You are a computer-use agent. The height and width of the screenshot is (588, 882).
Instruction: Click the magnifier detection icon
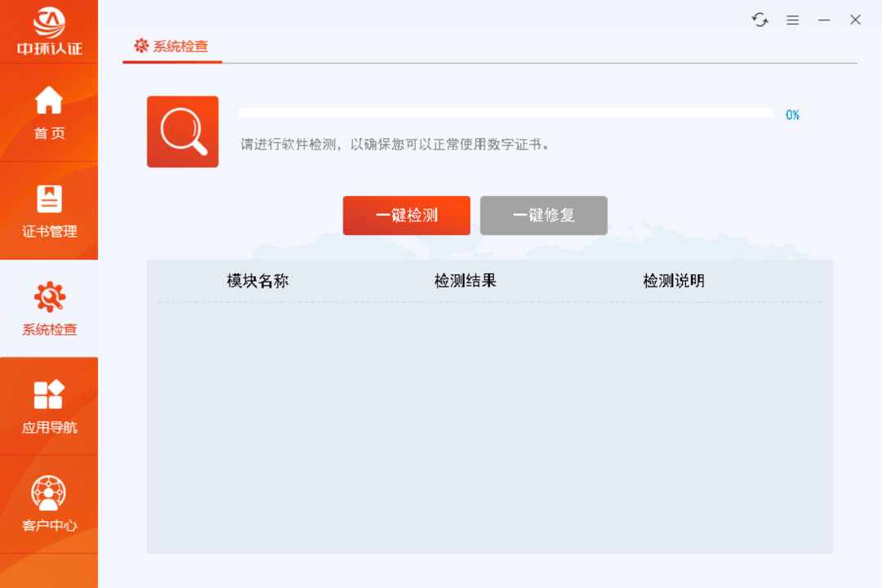182,132
